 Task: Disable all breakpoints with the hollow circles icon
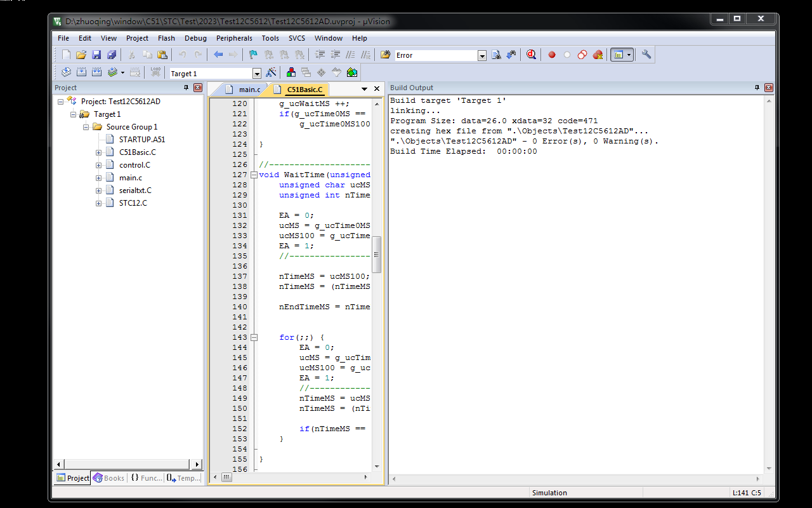[x=582, y=55]
